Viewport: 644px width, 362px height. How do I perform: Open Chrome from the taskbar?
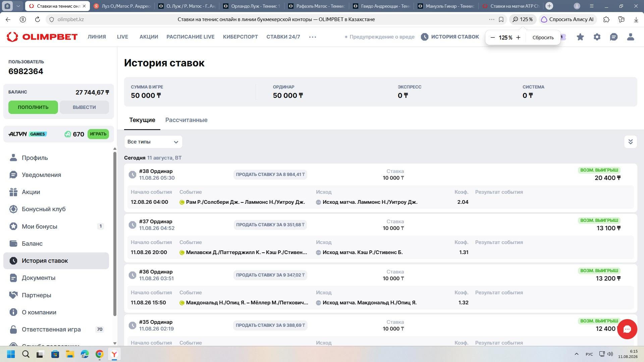pos(99,354)
